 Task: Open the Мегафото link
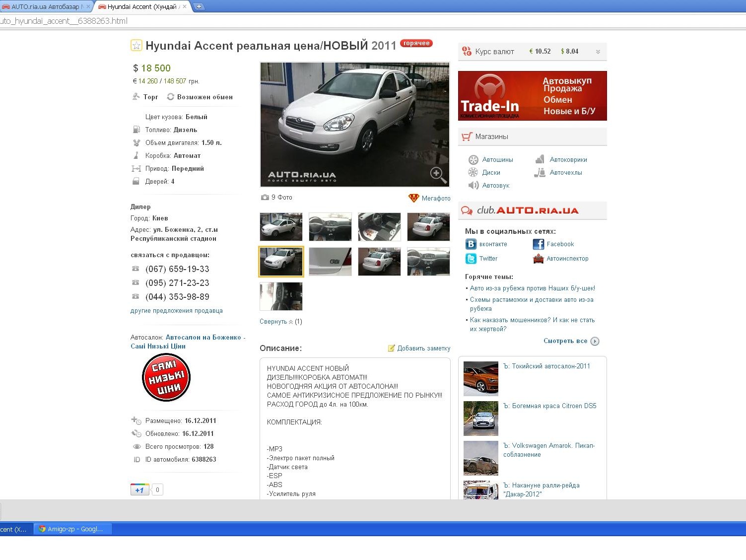(x=436, y=198)
